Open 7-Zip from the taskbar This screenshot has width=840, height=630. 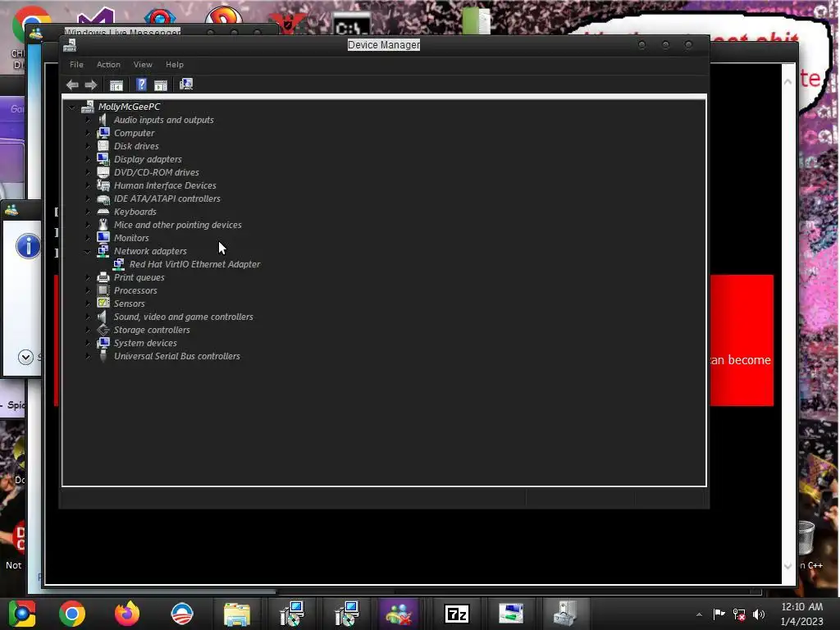[457, 614]
